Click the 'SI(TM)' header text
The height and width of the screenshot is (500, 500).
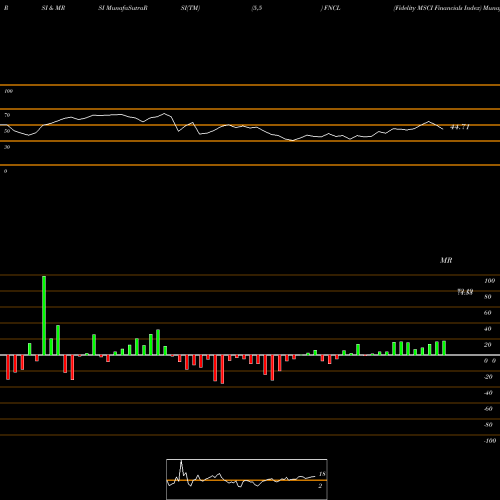190,8
